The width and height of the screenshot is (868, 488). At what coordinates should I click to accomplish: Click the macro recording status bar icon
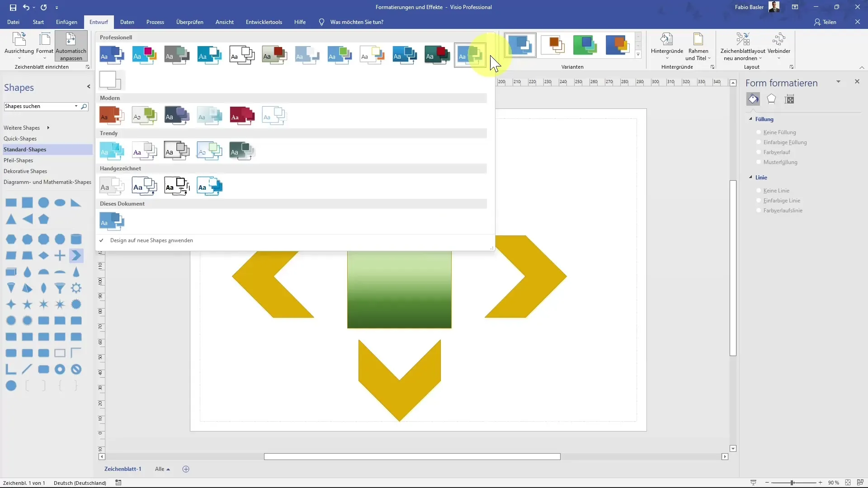[118, 483]
